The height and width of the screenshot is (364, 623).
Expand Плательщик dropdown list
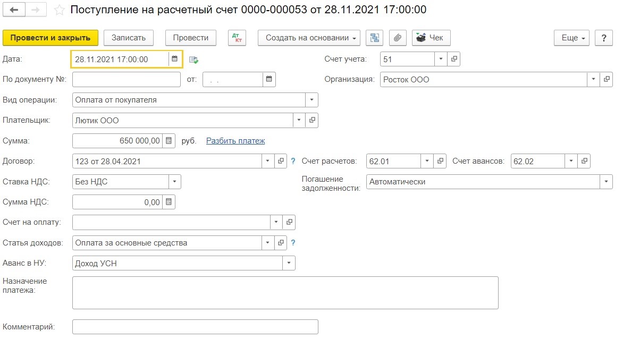(x=299, y=120)
